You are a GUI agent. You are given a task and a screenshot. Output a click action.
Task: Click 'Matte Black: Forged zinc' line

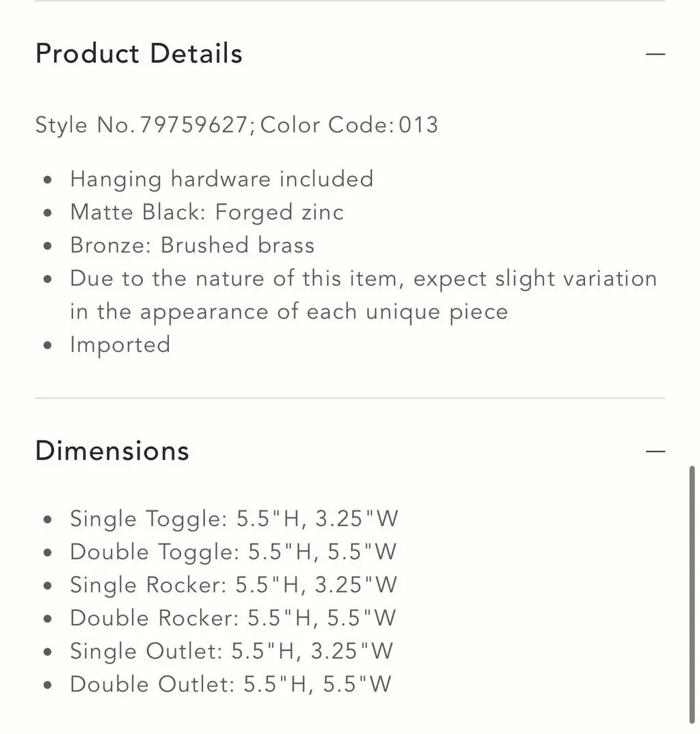pyautogui.click(x=207, y=212)
